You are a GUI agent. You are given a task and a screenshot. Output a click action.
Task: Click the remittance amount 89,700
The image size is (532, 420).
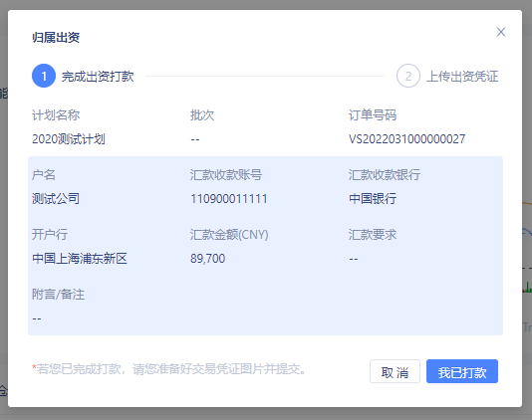pos(207,259)
